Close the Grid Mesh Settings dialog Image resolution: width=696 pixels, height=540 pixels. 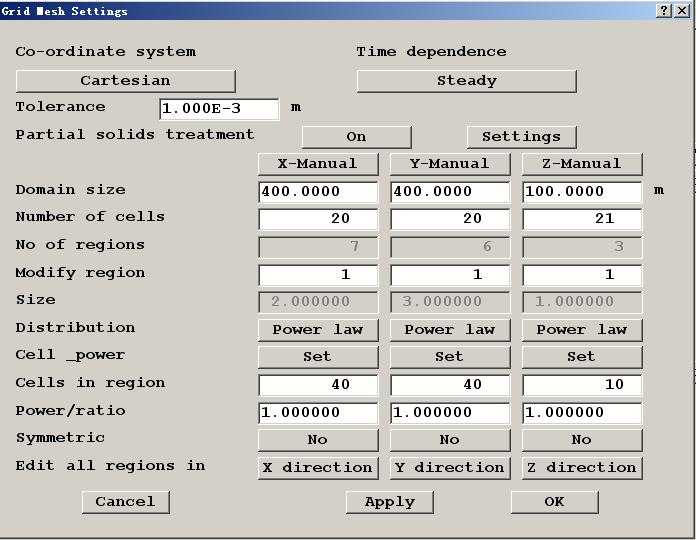point(683,10)
